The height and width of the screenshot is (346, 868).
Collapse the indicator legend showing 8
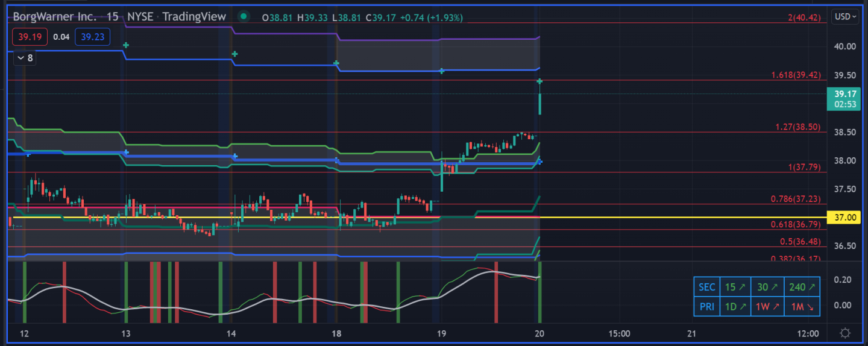tap(25, 58)
